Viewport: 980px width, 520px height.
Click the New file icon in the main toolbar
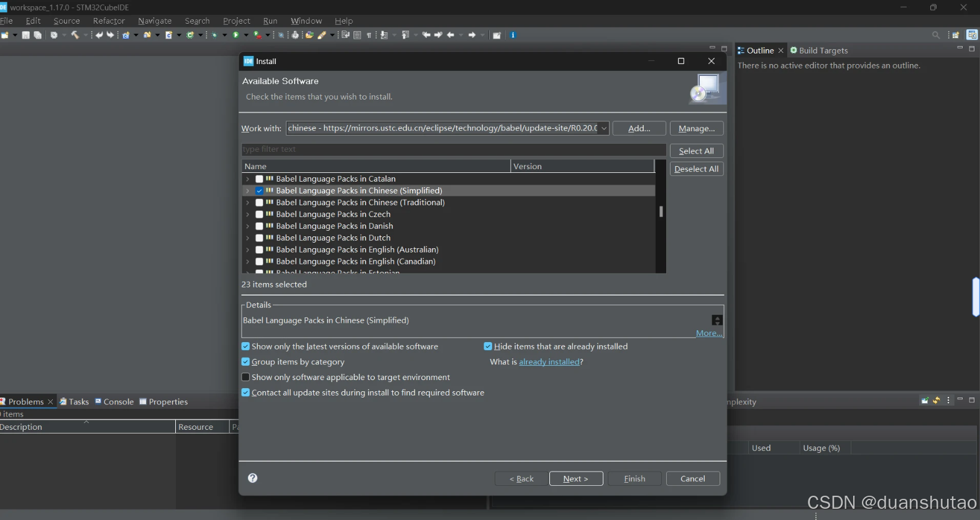click(5, 35)
